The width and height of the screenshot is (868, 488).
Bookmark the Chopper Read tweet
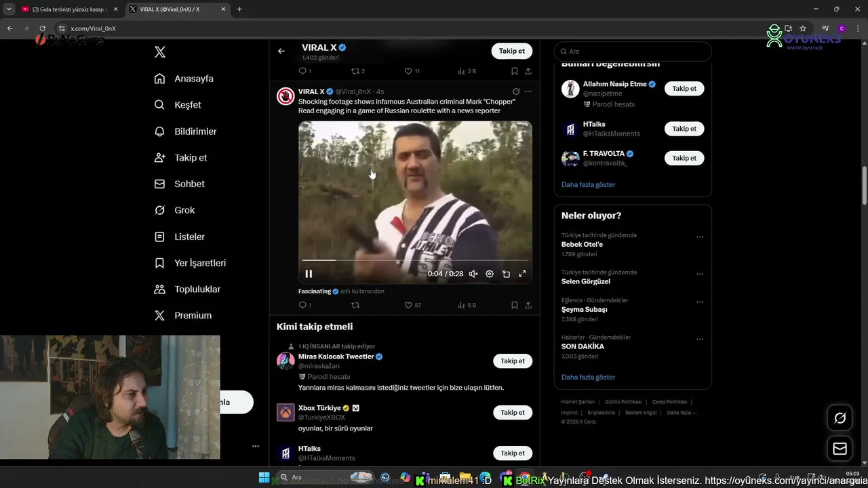click(x=515, y=305)
